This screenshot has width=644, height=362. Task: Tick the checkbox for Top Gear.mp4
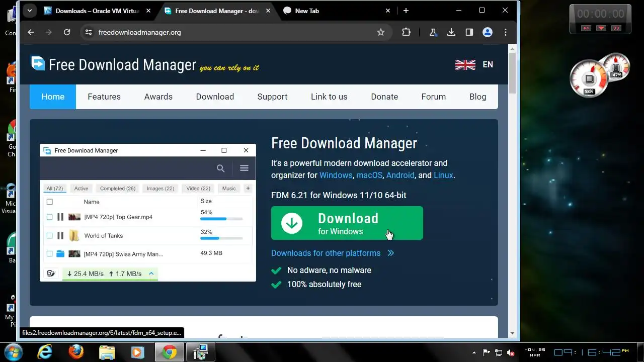49,217
